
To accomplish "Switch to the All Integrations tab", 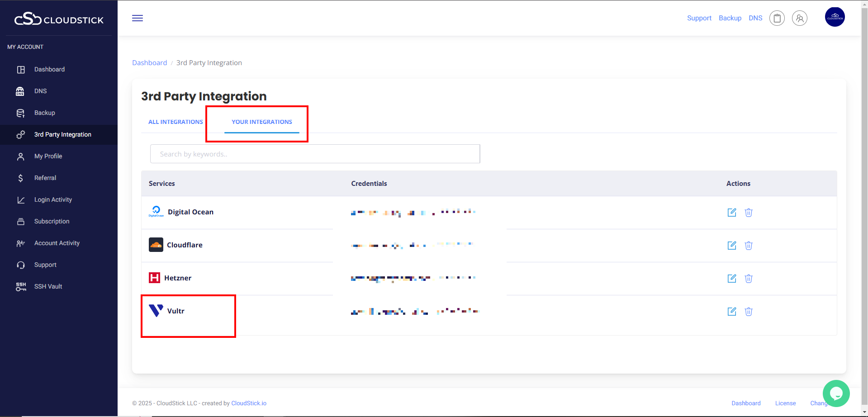I will (175, 122).
